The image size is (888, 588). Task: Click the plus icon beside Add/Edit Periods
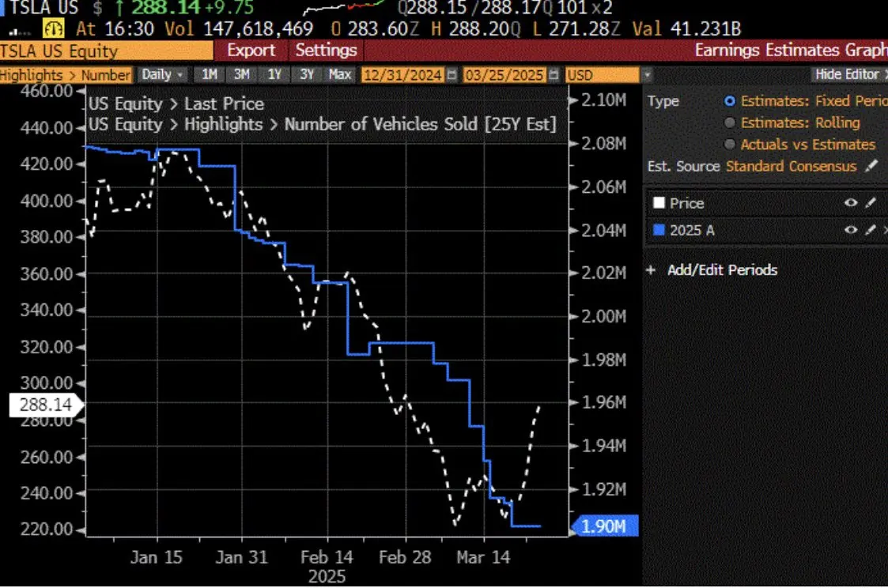tap(651, 270)
